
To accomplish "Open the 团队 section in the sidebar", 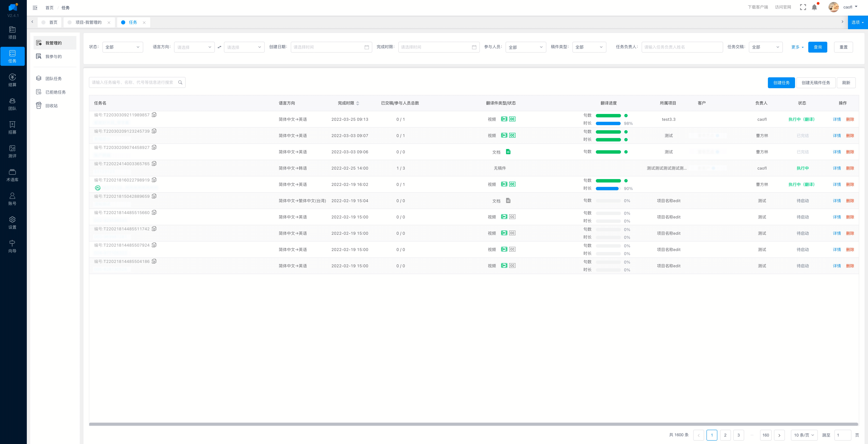I will [12, 104].
